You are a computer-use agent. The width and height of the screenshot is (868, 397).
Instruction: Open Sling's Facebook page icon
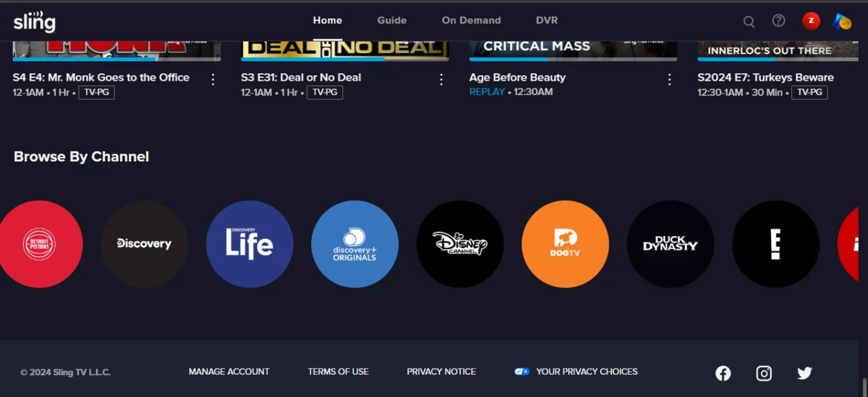click(723, 373)
